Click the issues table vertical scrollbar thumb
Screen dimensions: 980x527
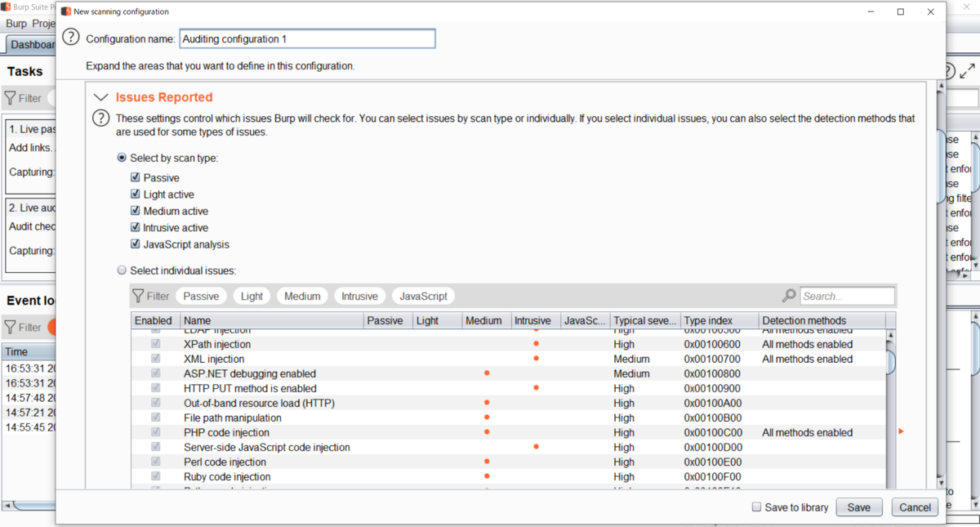point(891,361)
